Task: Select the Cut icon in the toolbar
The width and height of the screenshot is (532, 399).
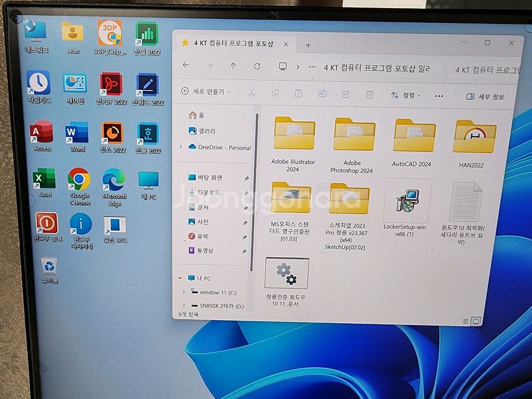Action: 252,94
